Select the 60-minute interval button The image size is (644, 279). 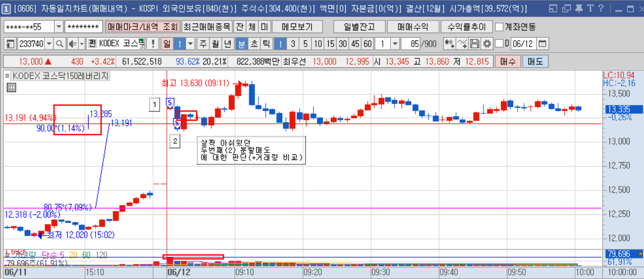pos(368,44)
